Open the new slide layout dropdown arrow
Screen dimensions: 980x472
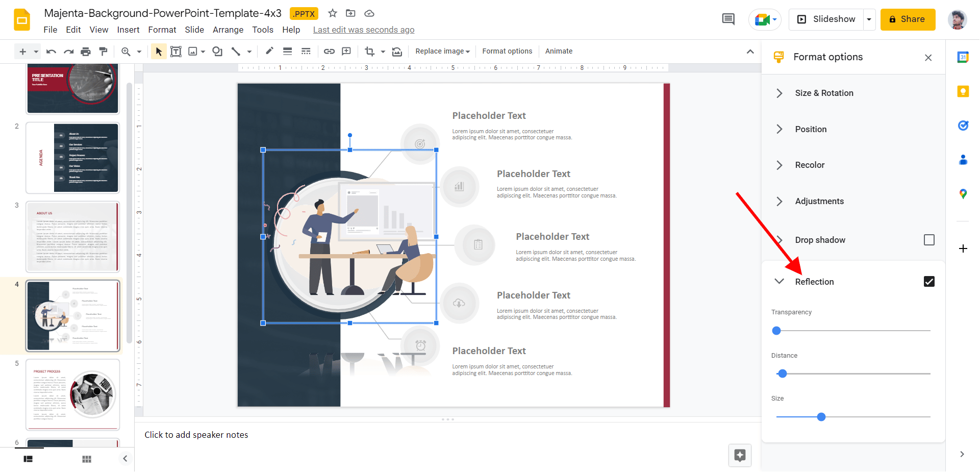coord(36,52)
